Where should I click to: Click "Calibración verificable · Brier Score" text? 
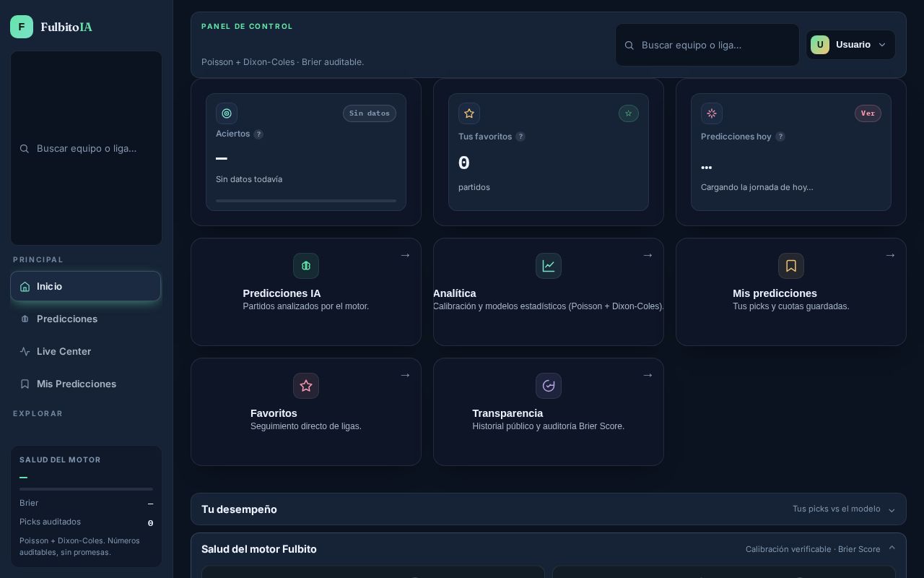[813, 549]
